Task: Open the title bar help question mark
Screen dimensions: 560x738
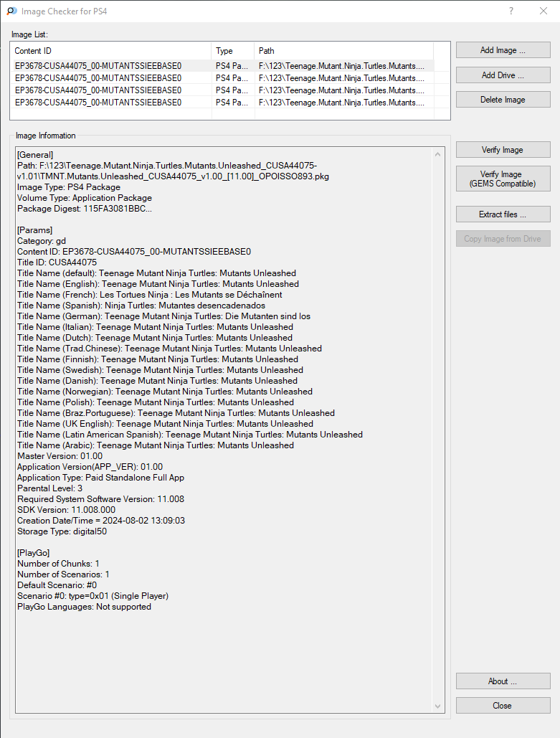Action: [511, 11]
